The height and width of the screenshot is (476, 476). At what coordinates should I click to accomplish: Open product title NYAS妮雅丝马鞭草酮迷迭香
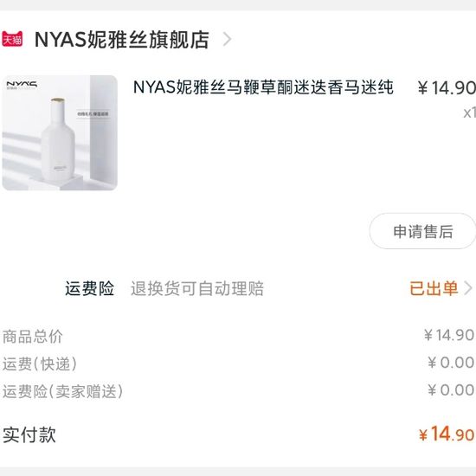point(263,87)
